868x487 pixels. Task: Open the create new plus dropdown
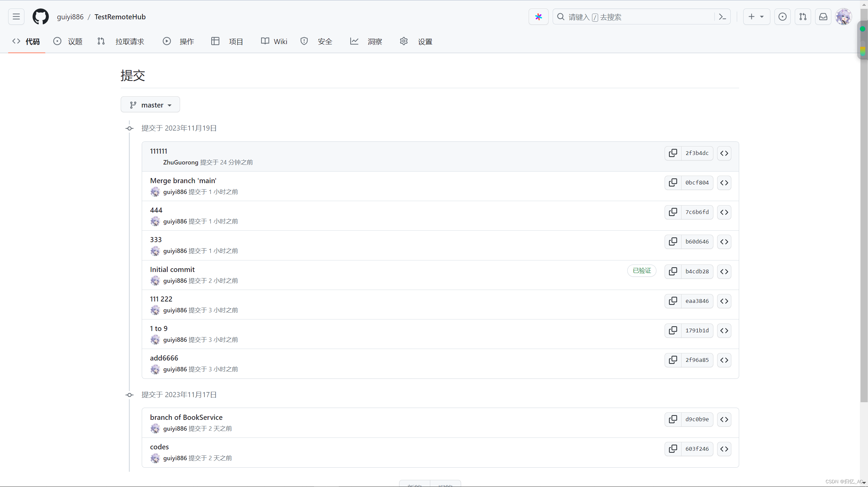click(x=756, y=17)
